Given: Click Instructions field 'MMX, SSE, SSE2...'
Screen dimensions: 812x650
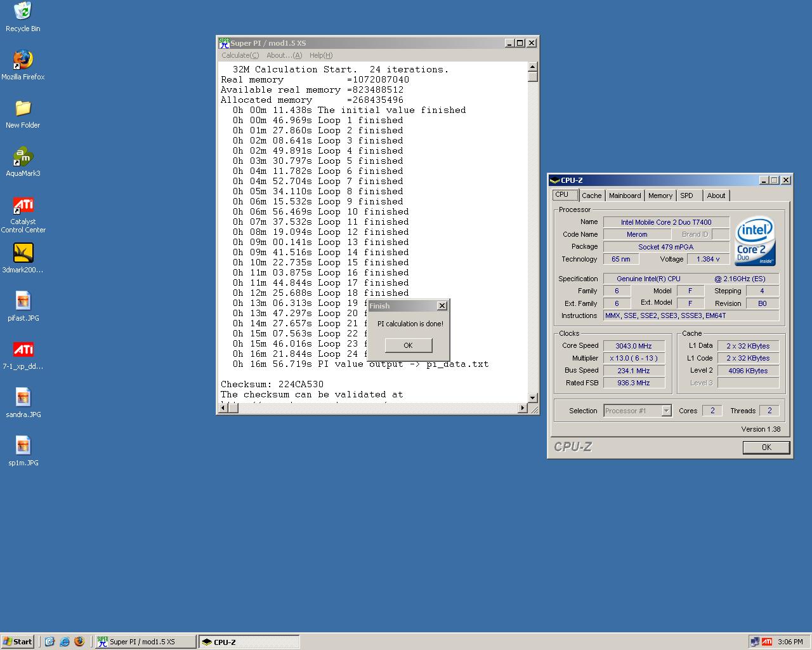Looking at the screenshot, I should 691,315.
